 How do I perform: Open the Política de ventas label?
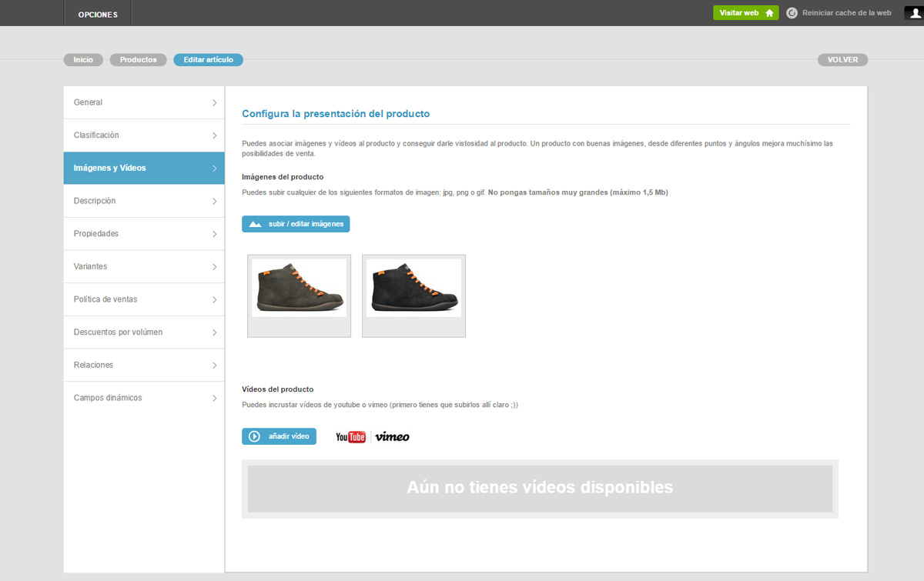click(105, 299)
